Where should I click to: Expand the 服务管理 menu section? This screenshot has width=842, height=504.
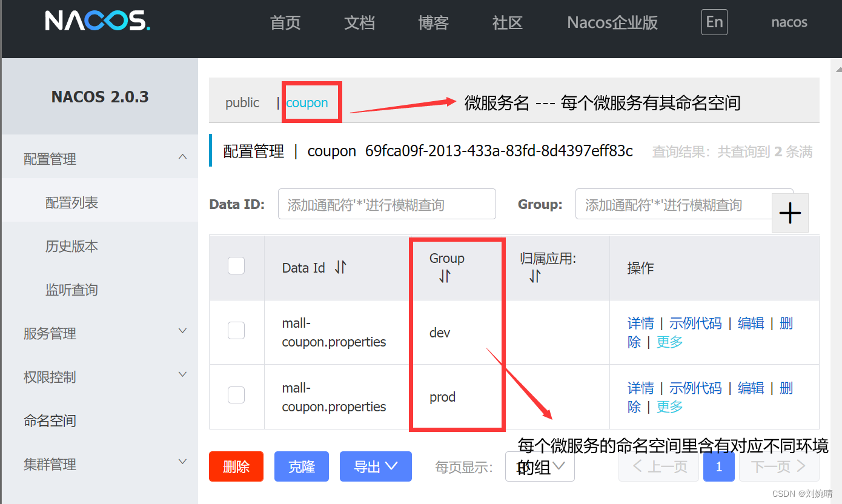tap(183, 331)
